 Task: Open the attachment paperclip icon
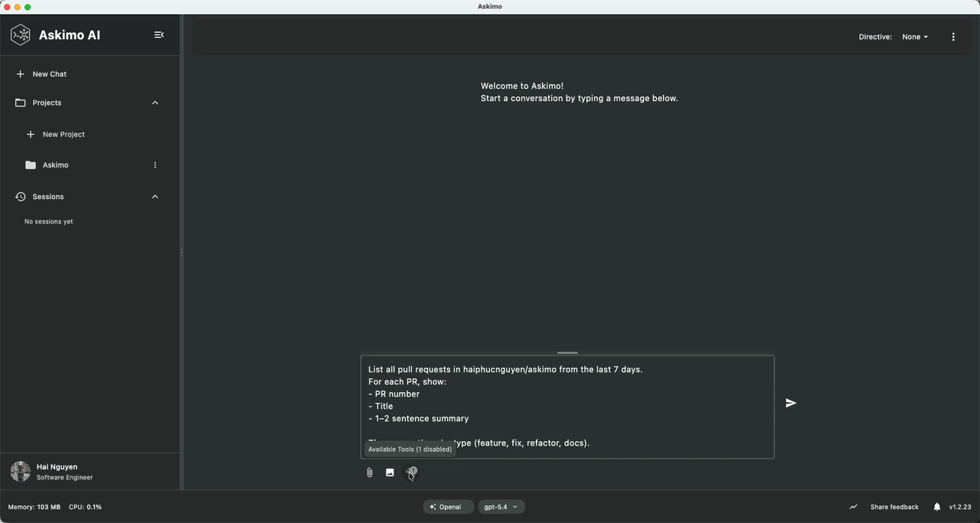(369, 472)
